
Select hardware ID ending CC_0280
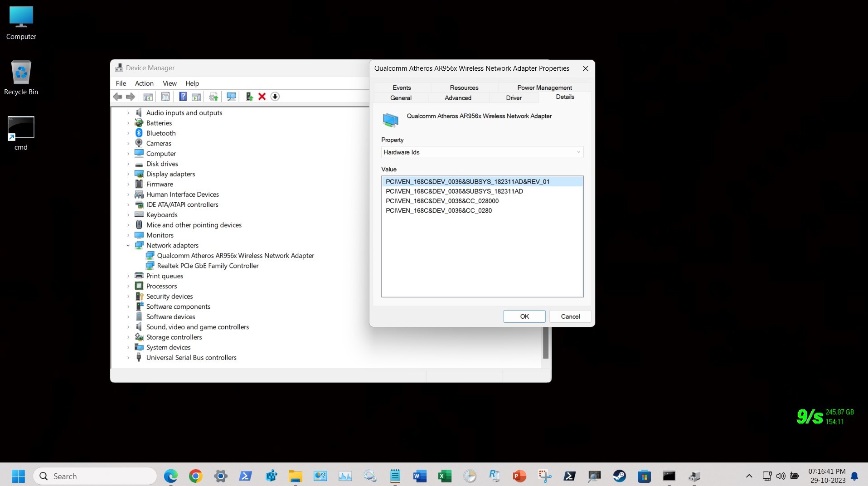tap(439, 211)
